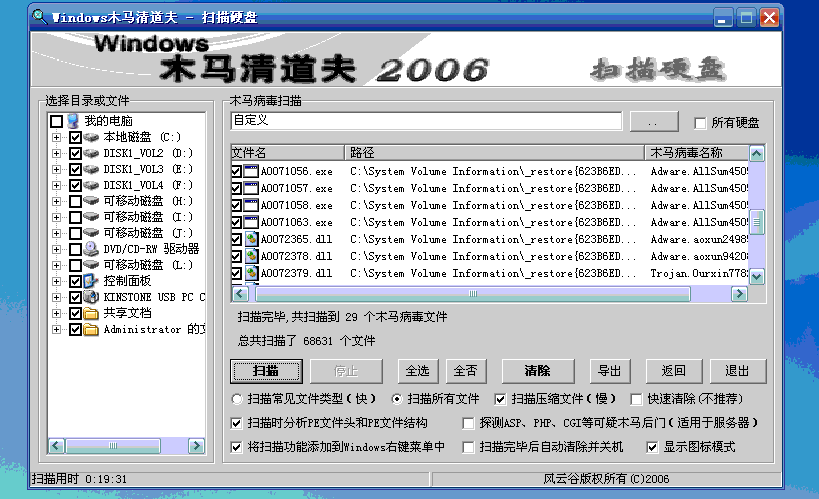Click the My Computer icon in the tree
Screen dimensions: 819x499
click(74, 121)
